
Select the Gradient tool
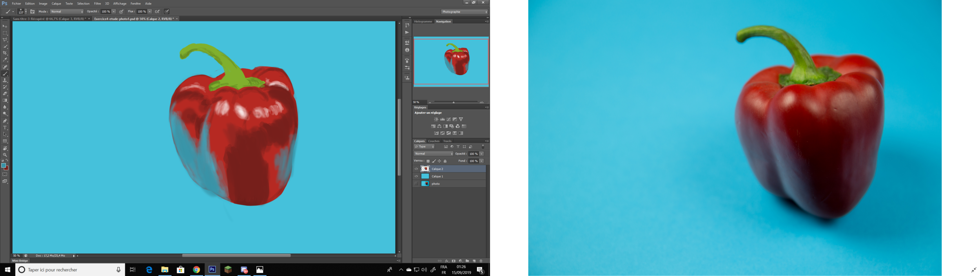click(5, 101)
